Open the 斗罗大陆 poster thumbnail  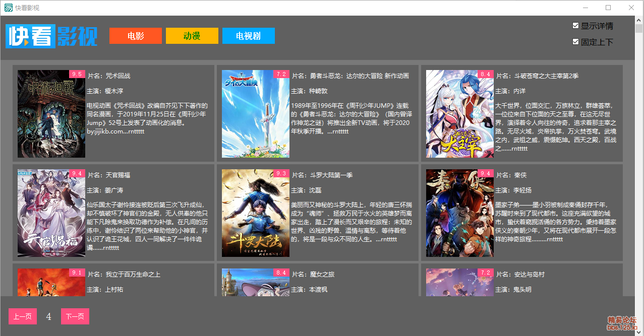point(256,213)
